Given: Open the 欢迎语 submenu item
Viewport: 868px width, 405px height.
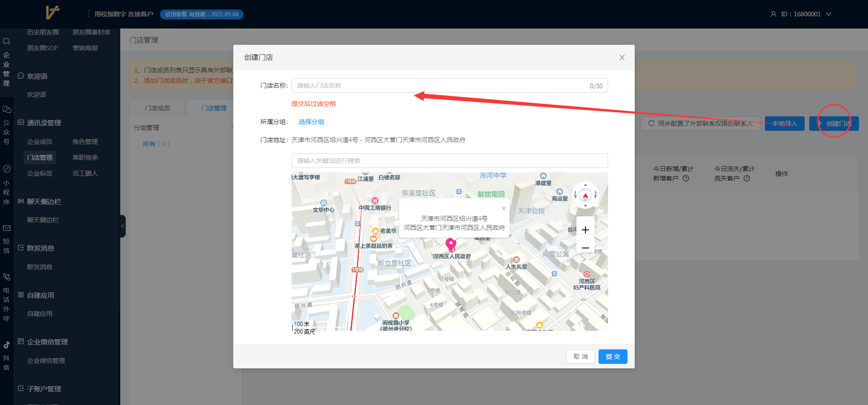Looking at the screenshot, I should click(37, 95).
